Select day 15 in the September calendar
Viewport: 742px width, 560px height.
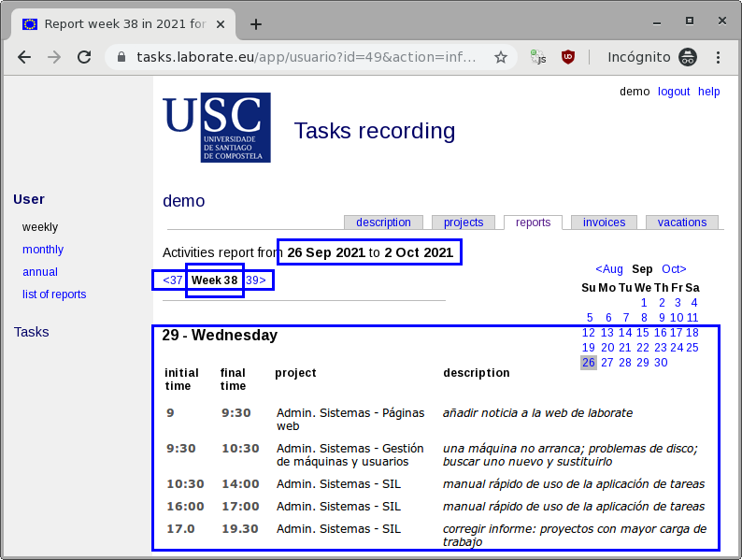tap(642, 333)
